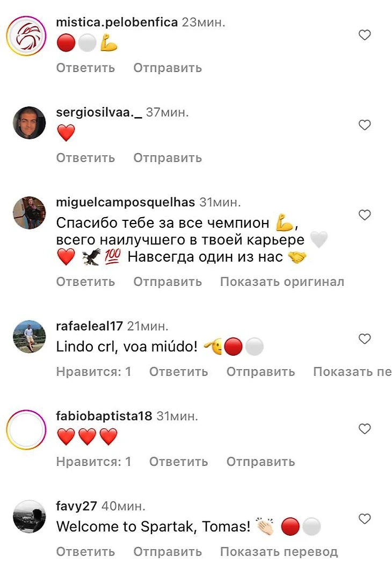Reply to mistica.pelobenfica's comment
Image resolution: width=392 pixels, height=575 pixels.
85,68
